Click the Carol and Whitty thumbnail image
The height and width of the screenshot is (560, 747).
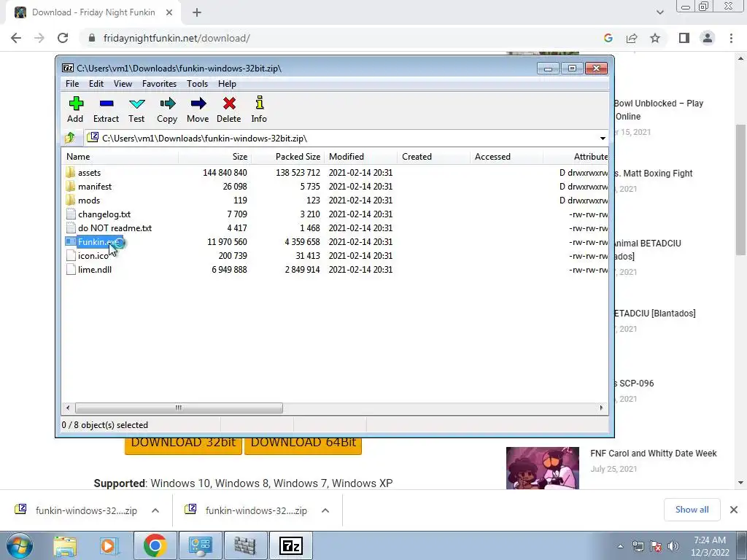coord(543,468)
